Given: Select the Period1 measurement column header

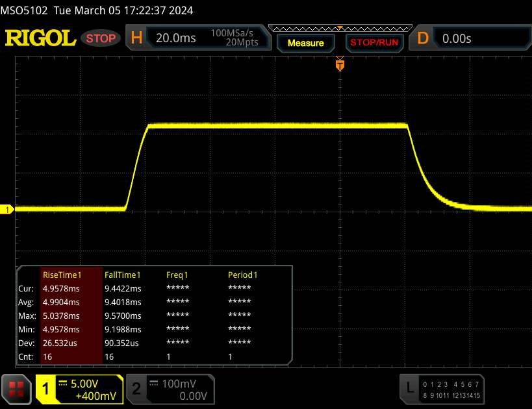Looking at the screenshot, I should point(242,275).
